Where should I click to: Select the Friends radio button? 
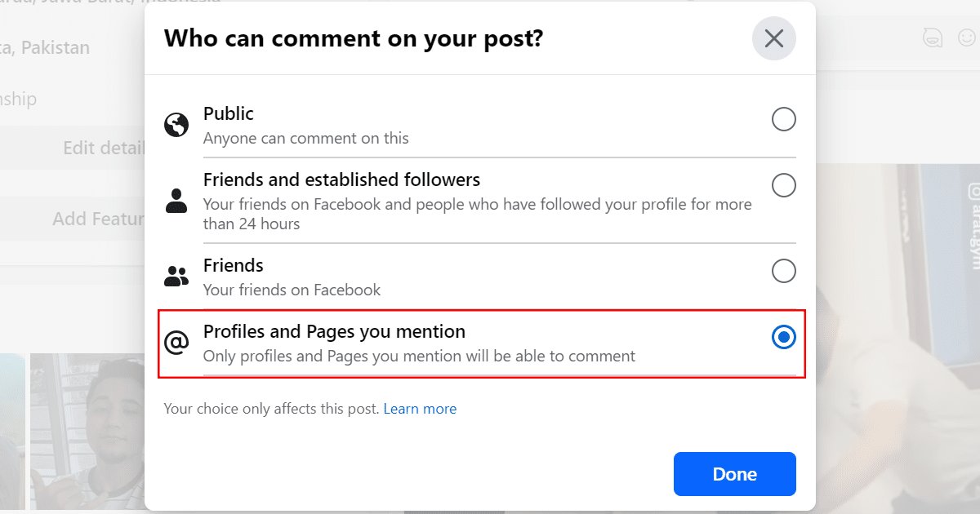783,271
